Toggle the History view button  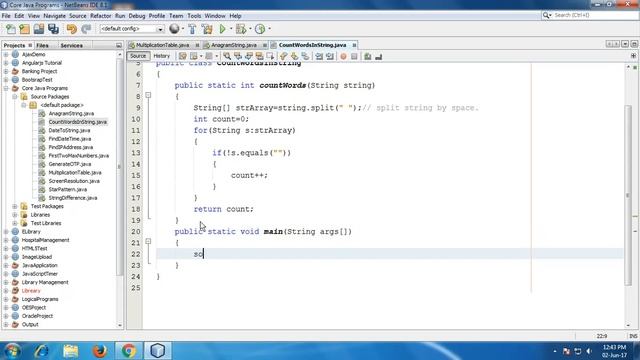point(162,56)
